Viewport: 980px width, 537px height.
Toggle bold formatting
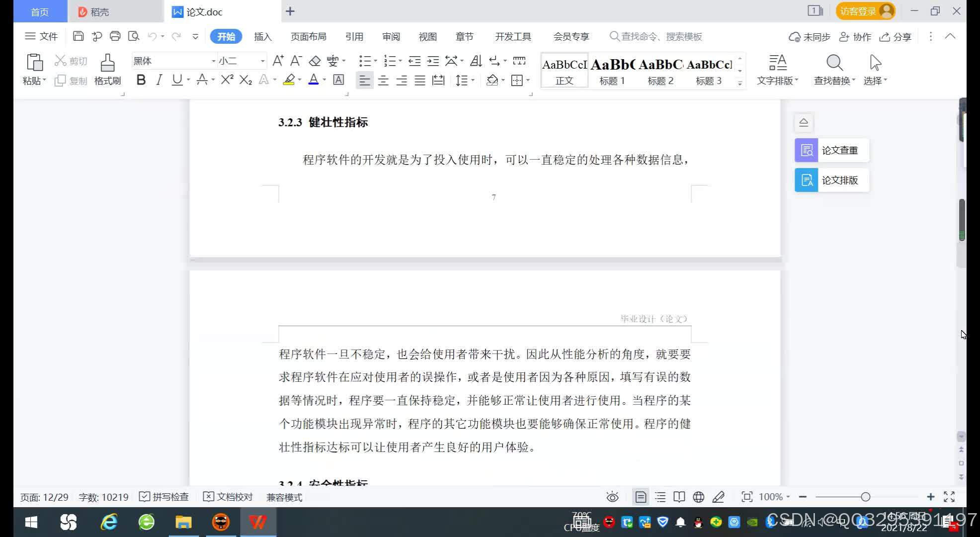click(141, 80)
